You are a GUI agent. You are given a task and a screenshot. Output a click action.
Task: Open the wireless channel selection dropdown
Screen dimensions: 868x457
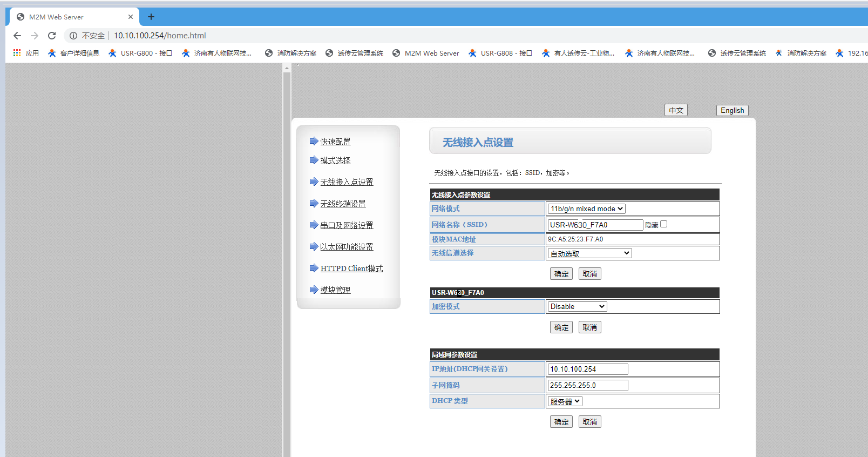pos(589,253)
